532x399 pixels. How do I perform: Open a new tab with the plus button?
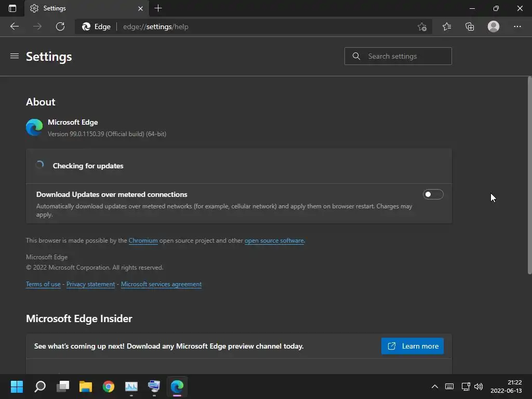(x=158, y=8)
